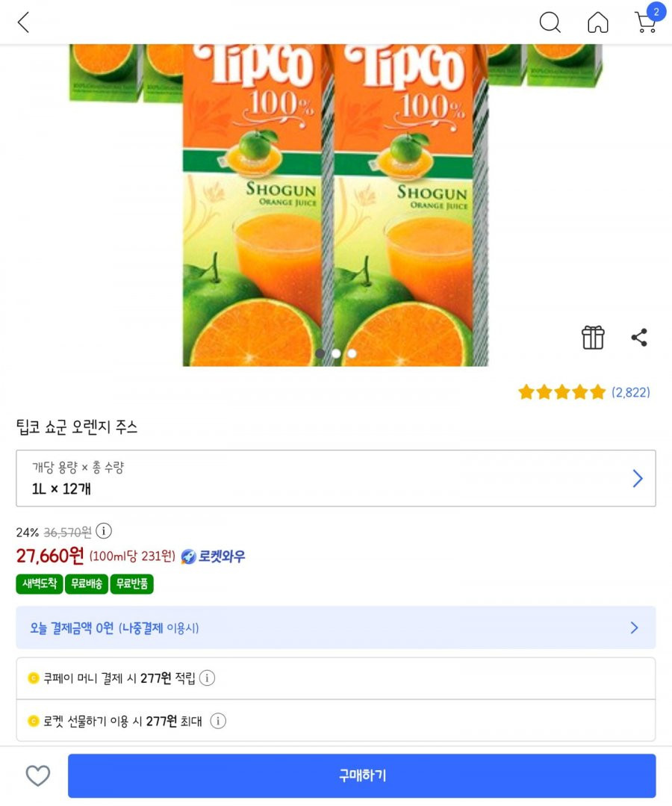Open info icon beside 쿠페이 머니 적립
The image size is (672, 806).
(207, 678)
